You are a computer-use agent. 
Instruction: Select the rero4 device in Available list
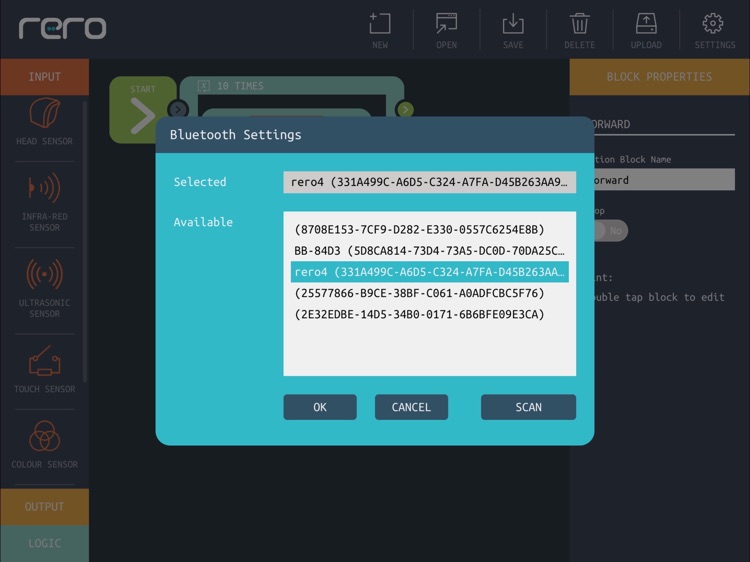tap(430, 272)
